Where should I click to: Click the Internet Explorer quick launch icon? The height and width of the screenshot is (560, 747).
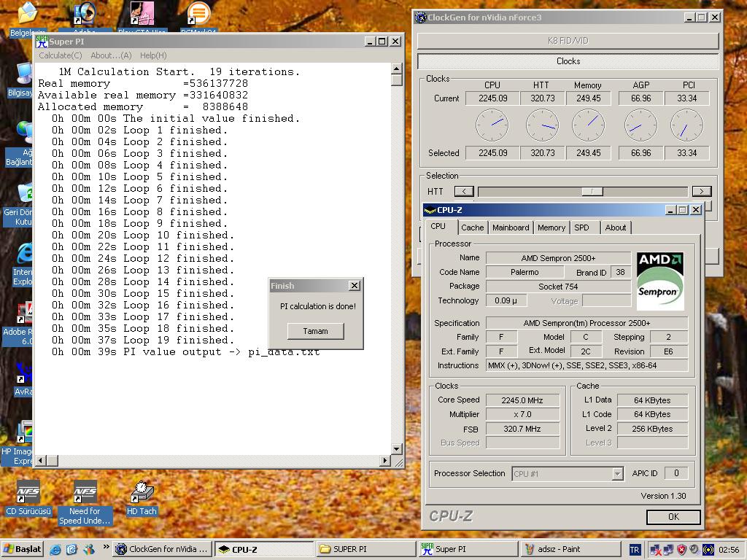point(55,549)
